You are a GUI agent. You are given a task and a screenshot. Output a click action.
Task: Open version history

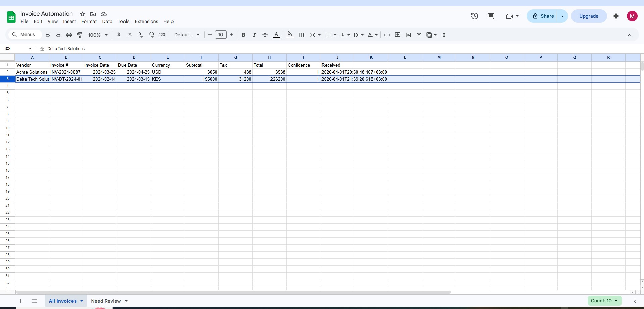coord(474,16)
